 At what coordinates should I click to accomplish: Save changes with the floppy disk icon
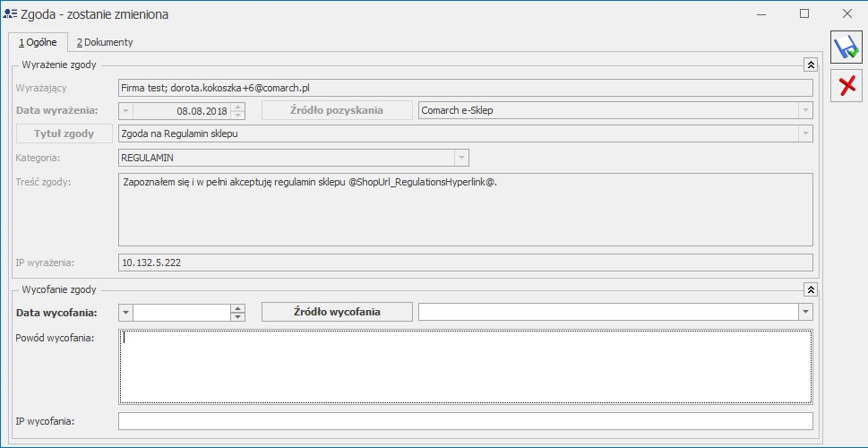pyautogui.click(x=847, y=47)
